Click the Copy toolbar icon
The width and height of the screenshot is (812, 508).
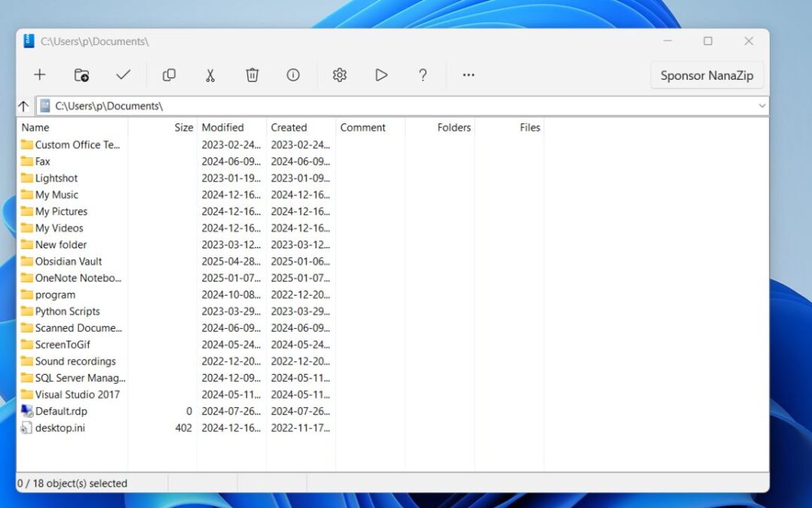(168, 75)
